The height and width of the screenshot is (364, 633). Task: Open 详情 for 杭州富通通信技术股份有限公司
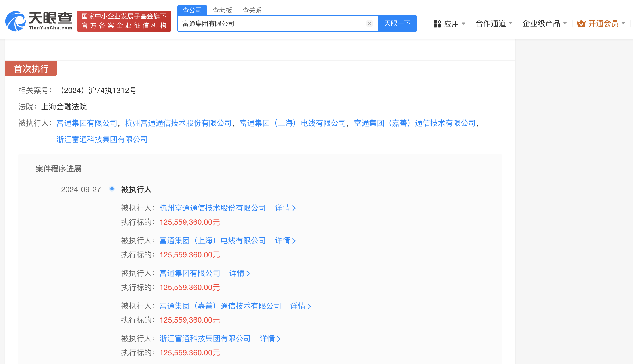click(285, 208)
